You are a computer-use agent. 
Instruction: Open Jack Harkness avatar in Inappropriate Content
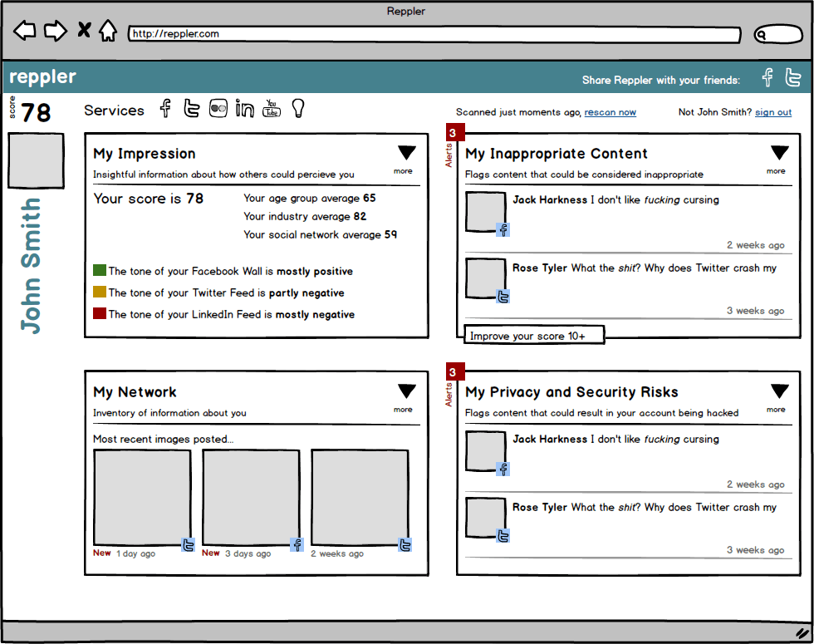(485, 211)
